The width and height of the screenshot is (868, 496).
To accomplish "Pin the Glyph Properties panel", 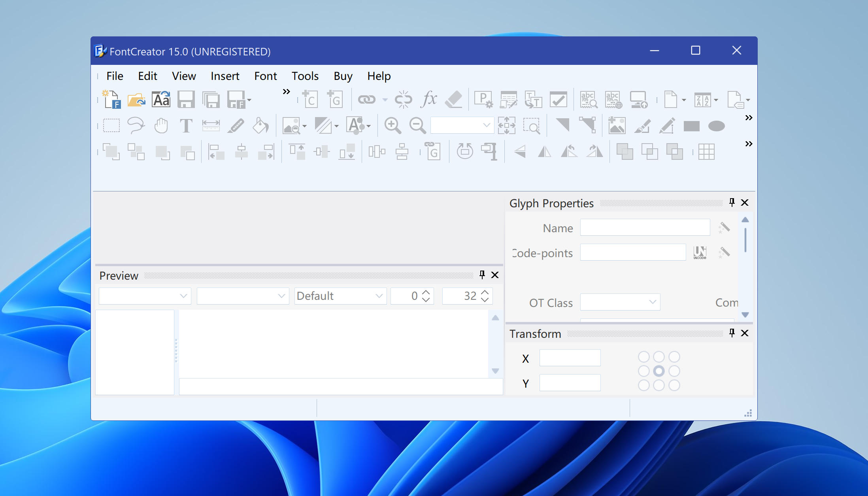I will tap(732, 203).
